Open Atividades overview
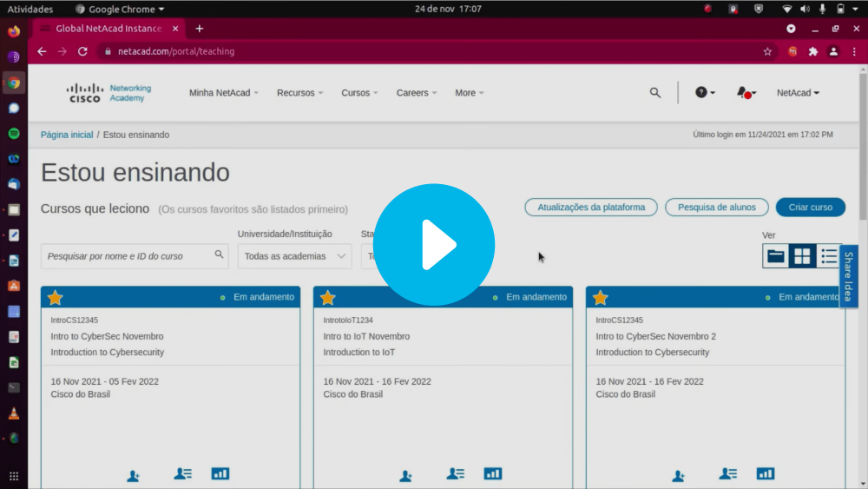 [30, 9]
